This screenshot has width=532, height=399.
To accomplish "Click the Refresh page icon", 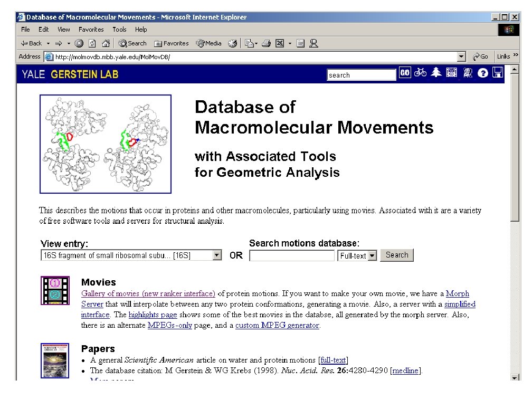I will (92, 43).
